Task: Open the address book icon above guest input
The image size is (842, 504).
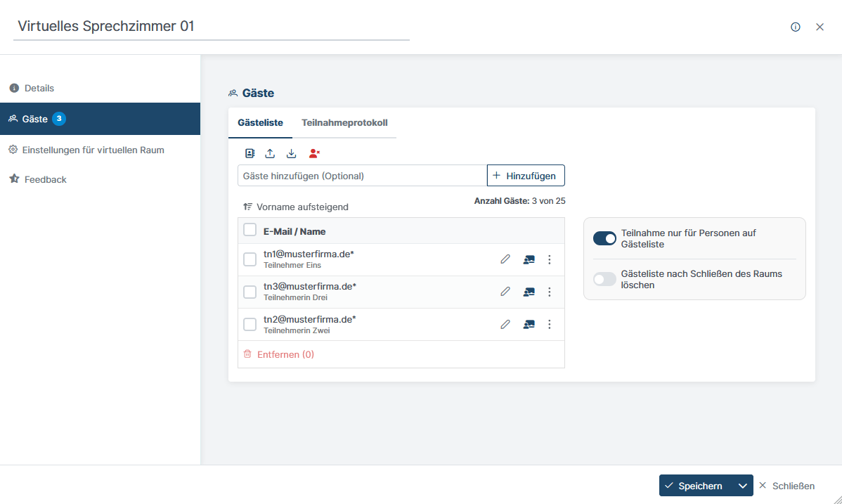Action: 250,153
